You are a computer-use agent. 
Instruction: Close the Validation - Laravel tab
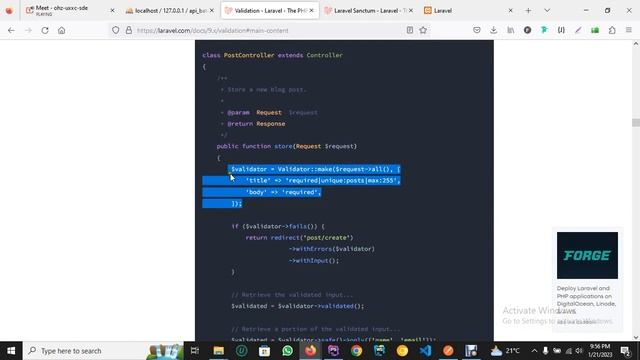pos(311,11)
